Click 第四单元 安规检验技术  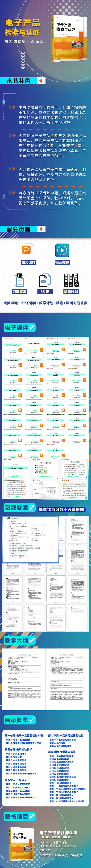click(x=19, y=749)
